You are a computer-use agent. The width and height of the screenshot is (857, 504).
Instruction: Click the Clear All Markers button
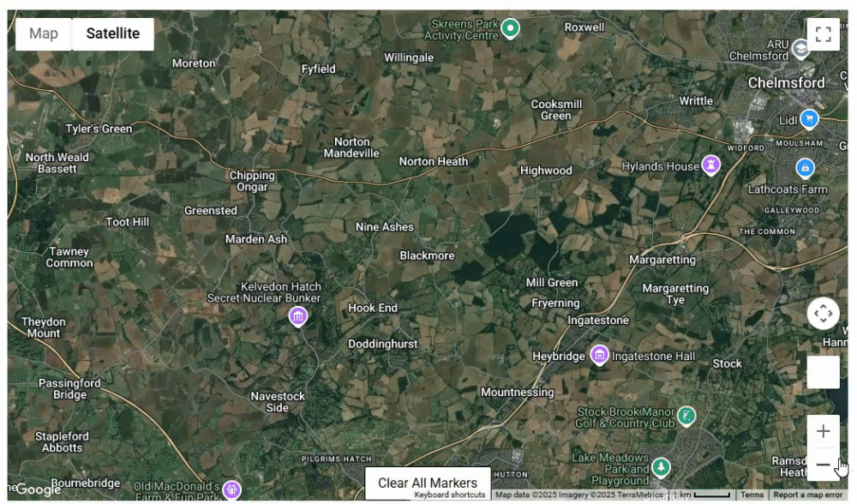428,483
